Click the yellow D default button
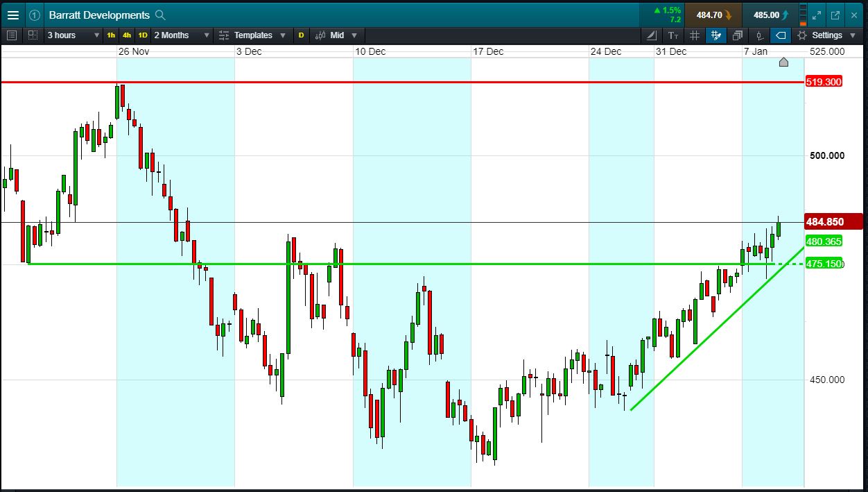Image resolution: width=868 pixels, height=492 pixels. click(x=301, y=35)
